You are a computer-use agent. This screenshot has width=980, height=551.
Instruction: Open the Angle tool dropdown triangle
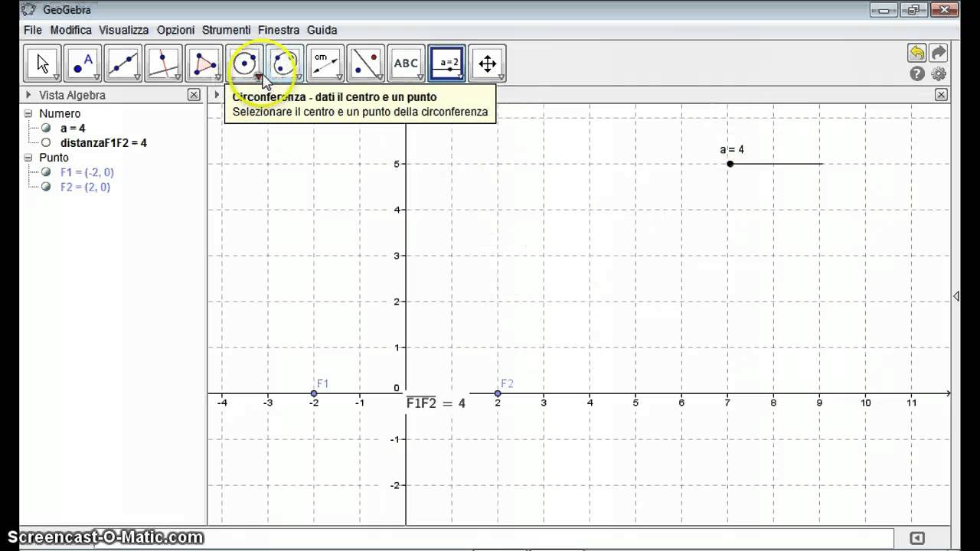point(338,77)
